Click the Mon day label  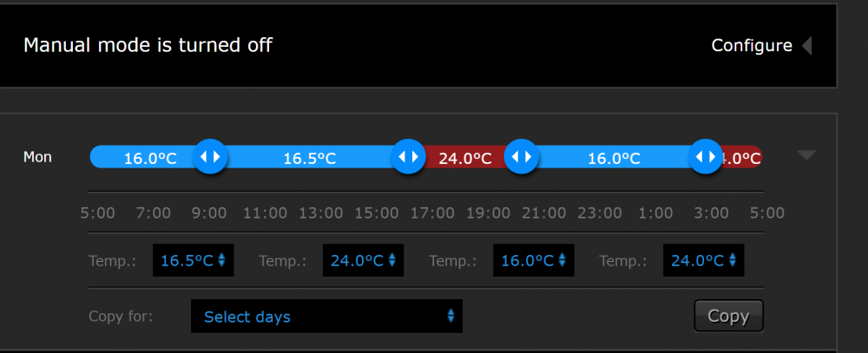37,157
